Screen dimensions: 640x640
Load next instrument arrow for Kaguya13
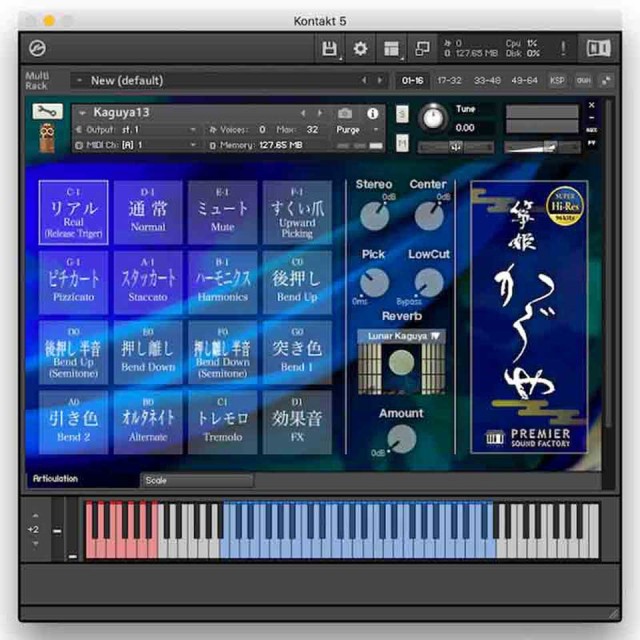coord(320,113)
